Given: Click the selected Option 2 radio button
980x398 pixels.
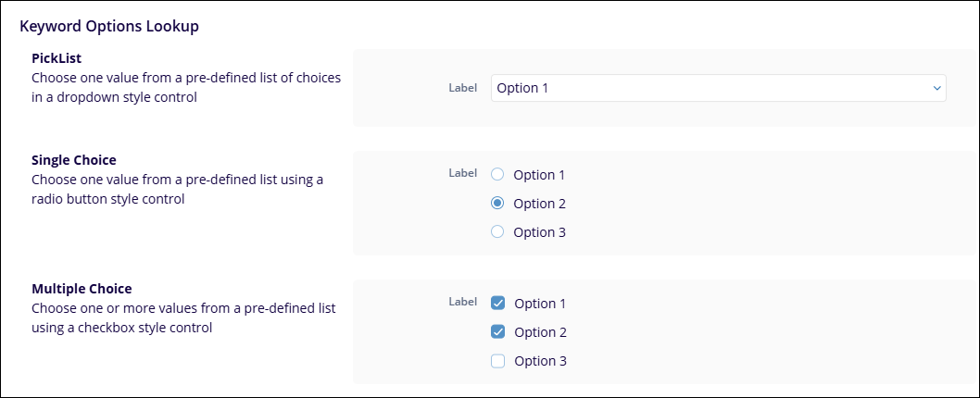Looking at the screenshot, I should [497, 203].
